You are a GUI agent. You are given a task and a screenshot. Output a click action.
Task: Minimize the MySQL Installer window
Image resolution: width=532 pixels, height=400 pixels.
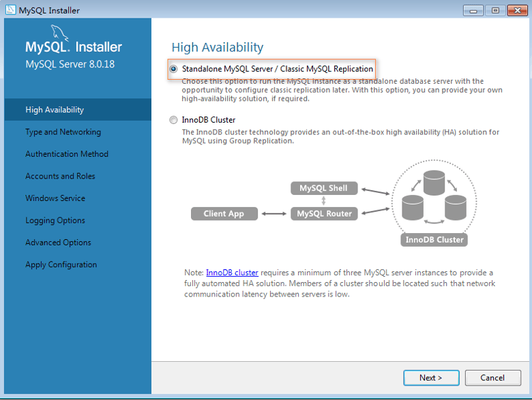tap(473, 10)
